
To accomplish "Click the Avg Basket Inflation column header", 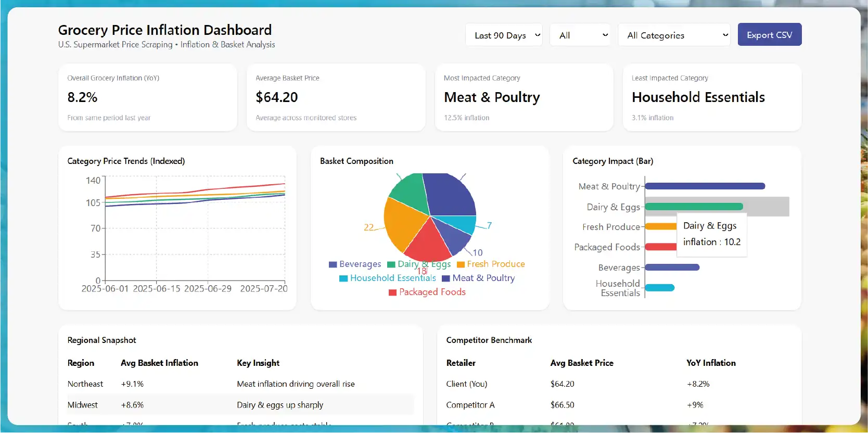I will (x=159, y=363).
